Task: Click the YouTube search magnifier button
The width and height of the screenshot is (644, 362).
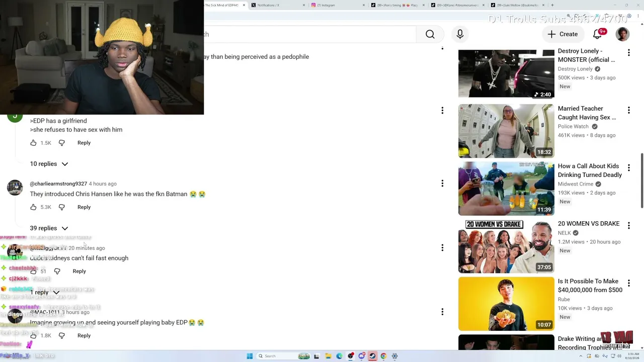Action: tap(430, 34)
